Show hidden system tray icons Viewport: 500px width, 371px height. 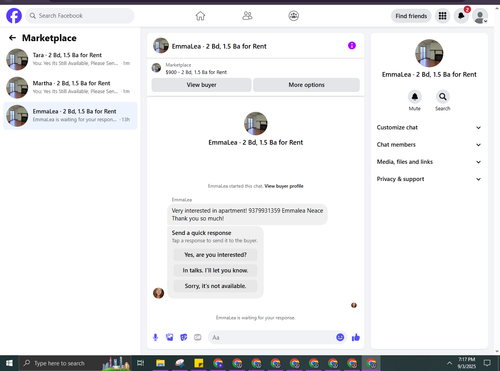click(449, 363)
